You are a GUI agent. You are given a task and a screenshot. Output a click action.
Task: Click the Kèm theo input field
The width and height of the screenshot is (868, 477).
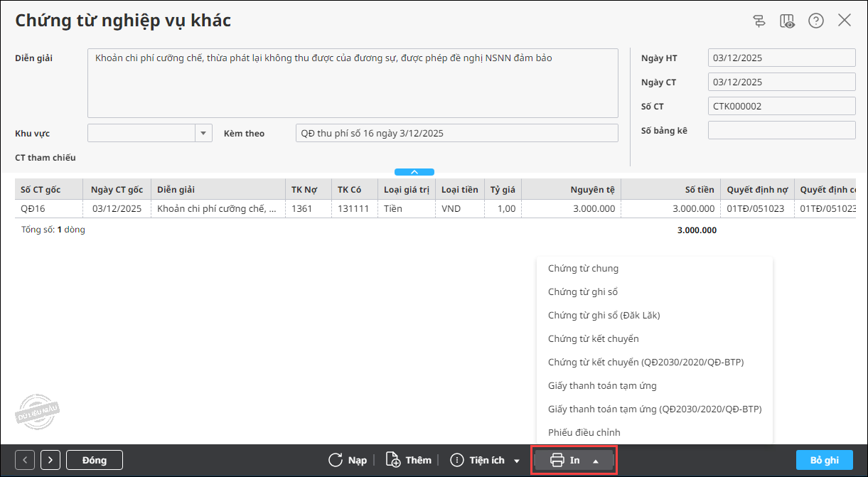tap(457, 133)
